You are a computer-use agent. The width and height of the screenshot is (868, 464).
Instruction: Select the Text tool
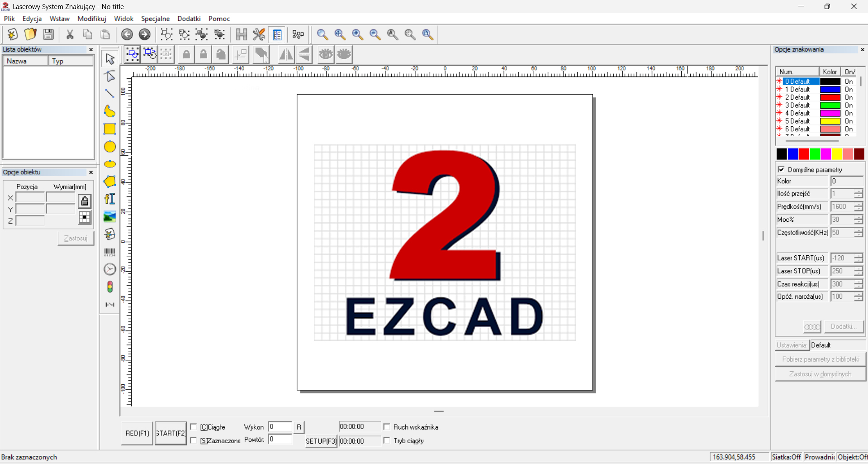pos(110,199)
